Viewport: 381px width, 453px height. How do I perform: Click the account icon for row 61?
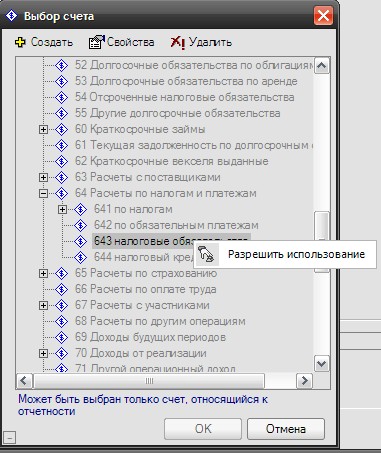61,145
